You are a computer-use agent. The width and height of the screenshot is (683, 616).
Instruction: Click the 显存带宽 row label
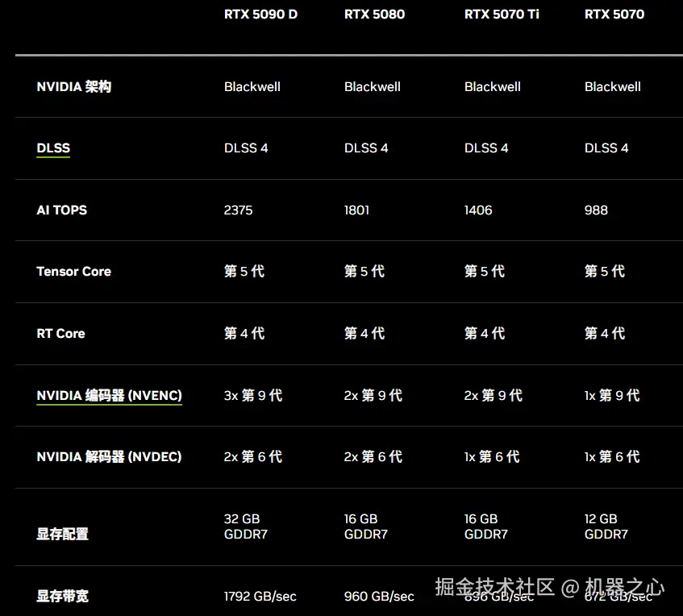pos(63,596)
